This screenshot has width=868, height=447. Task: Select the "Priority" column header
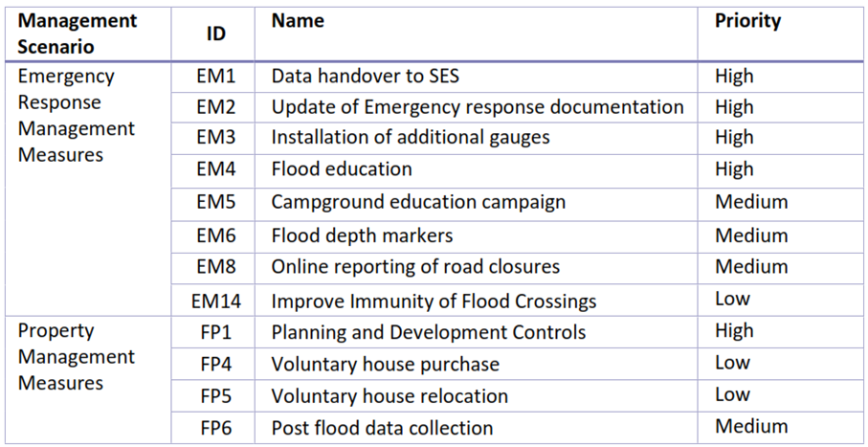coord(747,20)
